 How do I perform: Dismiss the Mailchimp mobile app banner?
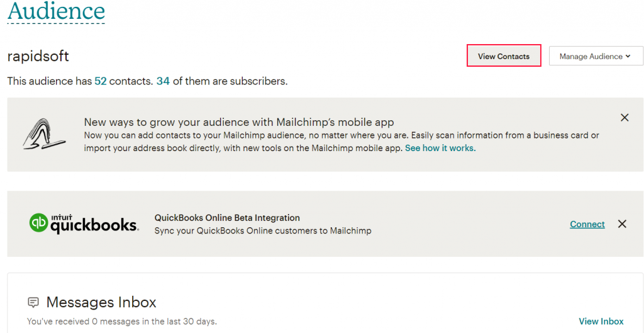pos(625,118)
